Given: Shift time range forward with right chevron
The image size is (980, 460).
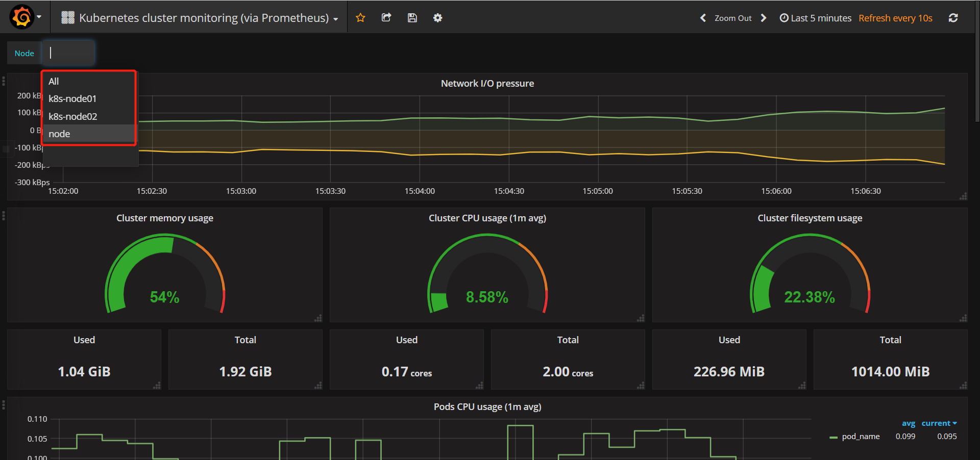Looking at the screenshot, I should [x=764, y=18].
